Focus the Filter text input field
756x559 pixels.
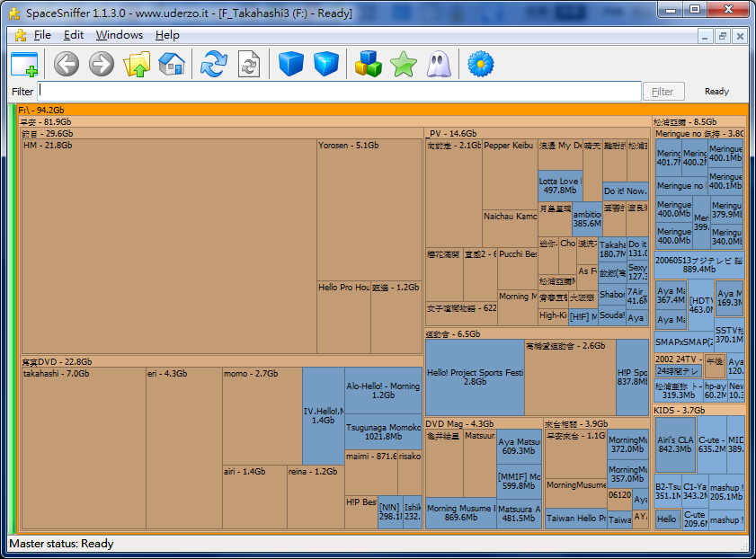[340, 91]
